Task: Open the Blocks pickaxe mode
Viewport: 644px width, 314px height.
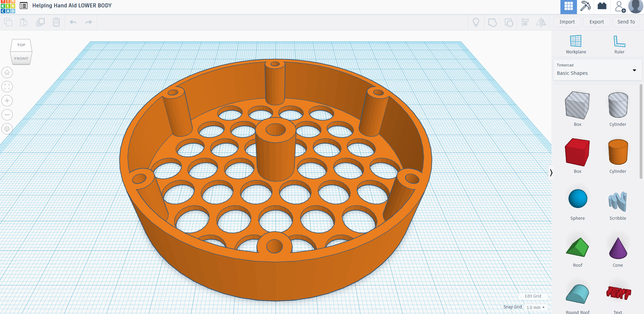Action: click(585, 6)
